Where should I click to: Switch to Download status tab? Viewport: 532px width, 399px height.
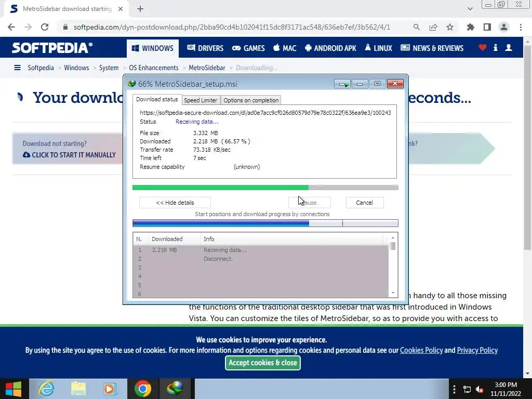point(157,99)
